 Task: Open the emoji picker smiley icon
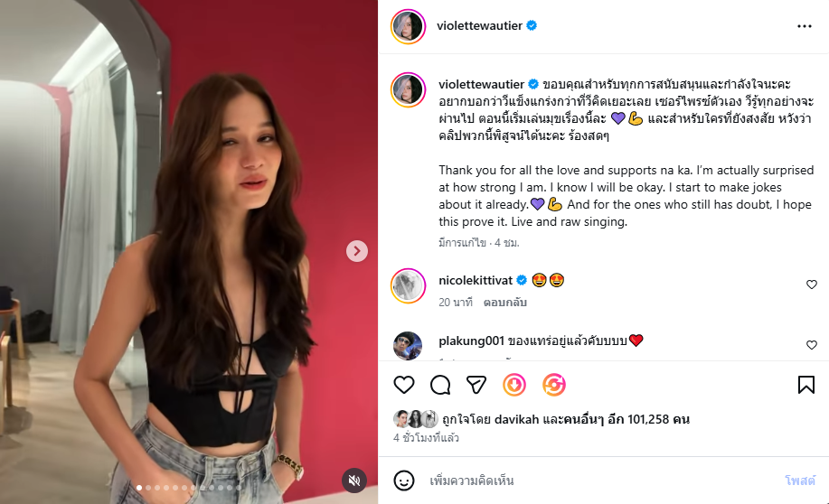coord(404,480)
